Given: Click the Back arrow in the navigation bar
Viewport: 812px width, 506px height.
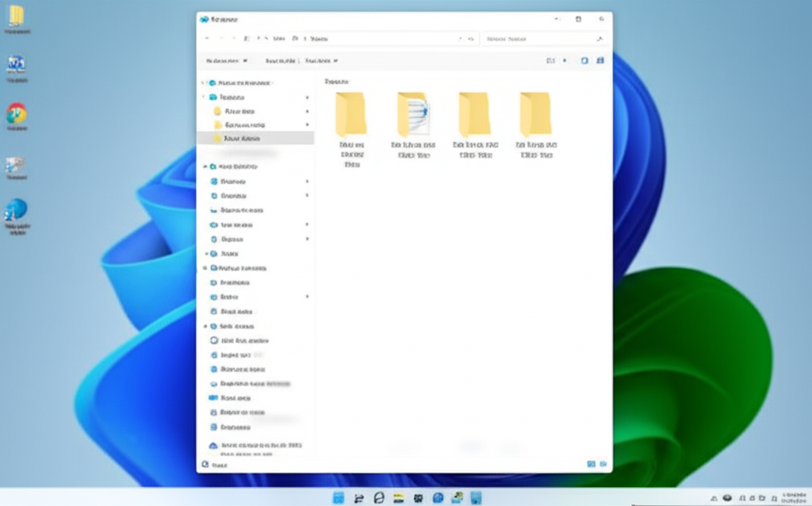Looking at the screenshot, I should coord(208,38).
